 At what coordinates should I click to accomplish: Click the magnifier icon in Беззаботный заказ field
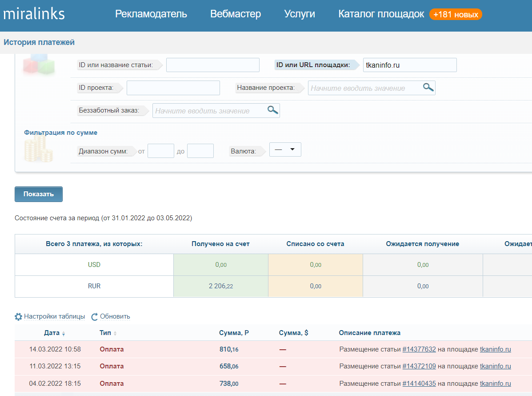[272, 110]
